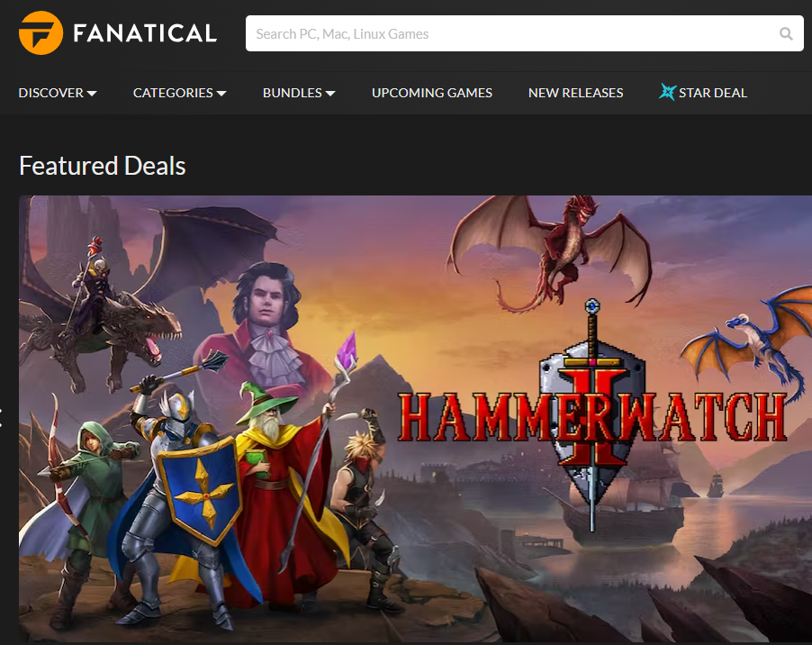Click the Featured Deals heading
Screen dimensions: 812x645
pos(102,166)
